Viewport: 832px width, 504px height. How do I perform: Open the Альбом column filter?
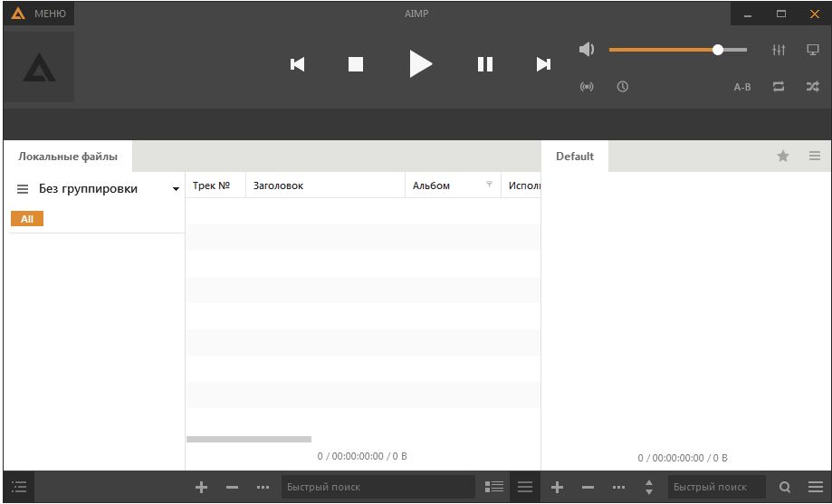point(489,185)
